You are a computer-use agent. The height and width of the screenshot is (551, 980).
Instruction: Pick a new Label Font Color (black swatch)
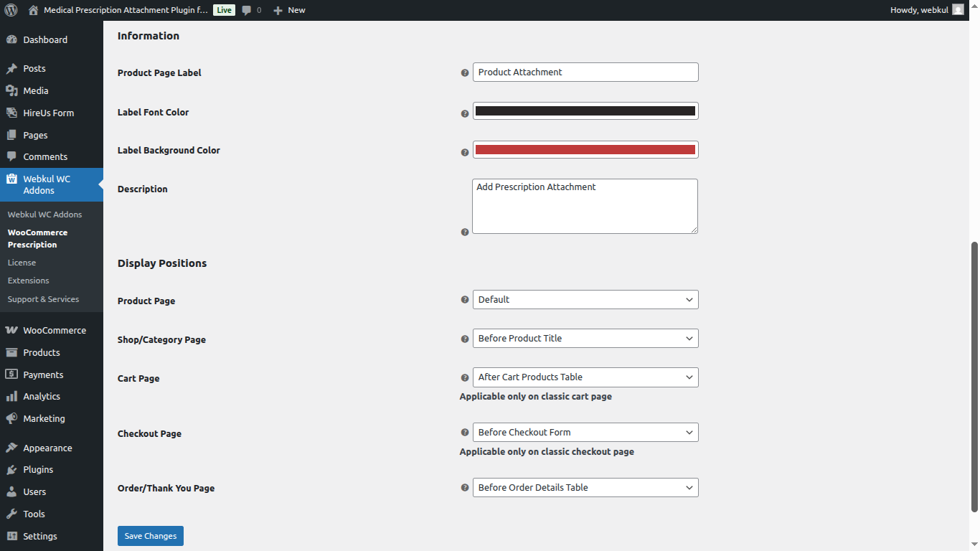[585, 111]
